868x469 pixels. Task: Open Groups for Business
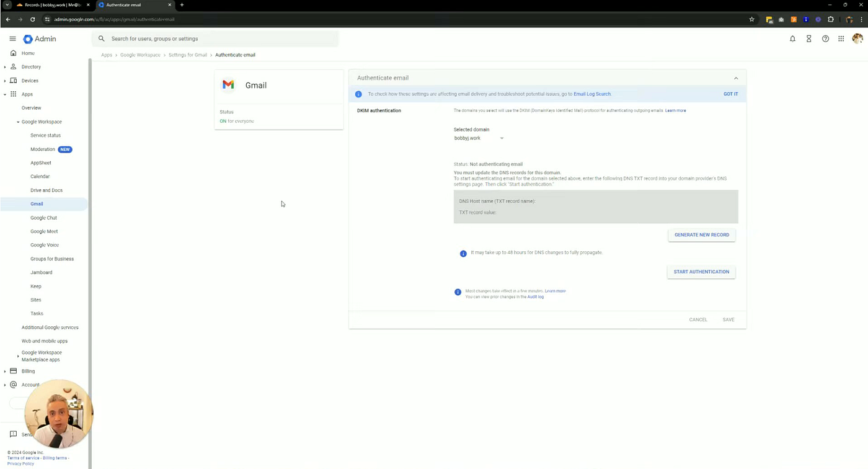[52, 259]
